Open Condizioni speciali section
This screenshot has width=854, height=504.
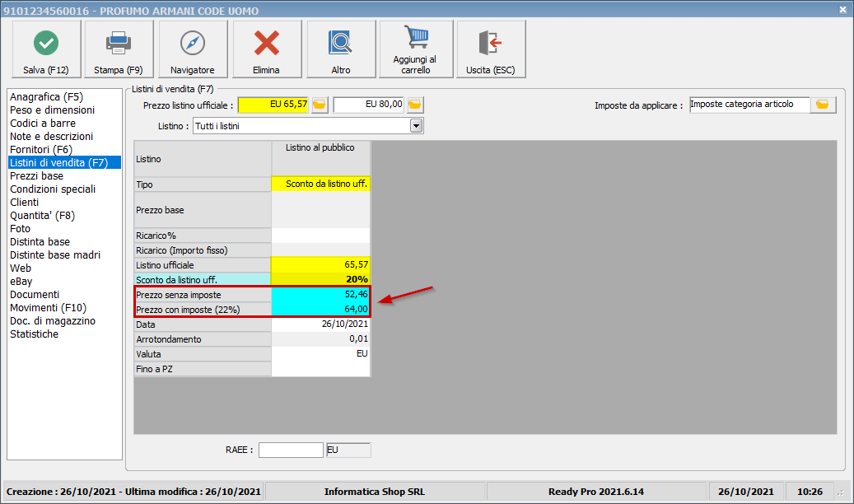point(53,189)
